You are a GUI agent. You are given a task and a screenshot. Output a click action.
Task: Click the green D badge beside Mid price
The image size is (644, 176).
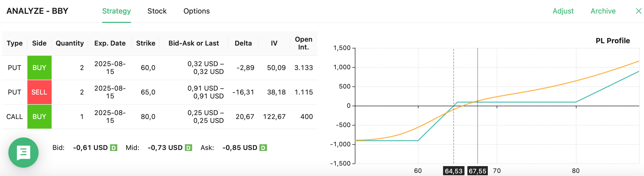click(x=188, y=148)
